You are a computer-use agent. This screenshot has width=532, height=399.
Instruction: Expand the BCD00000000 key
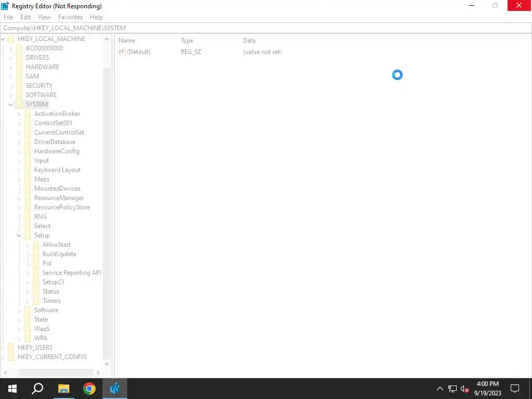11,48
